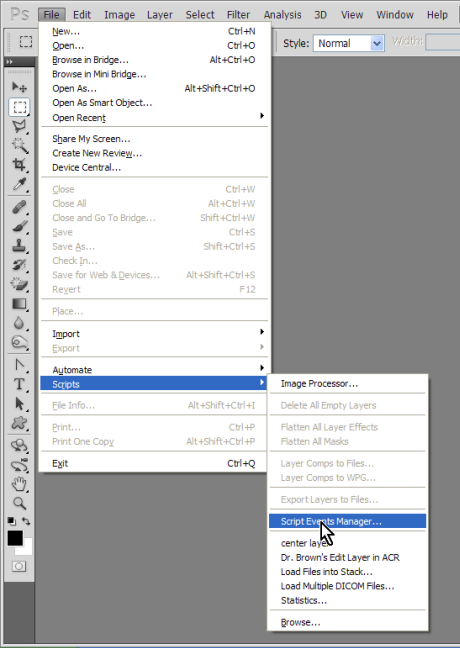Select the Brush tool
This screenshot has width=460, height=648.
pos(19,226)
